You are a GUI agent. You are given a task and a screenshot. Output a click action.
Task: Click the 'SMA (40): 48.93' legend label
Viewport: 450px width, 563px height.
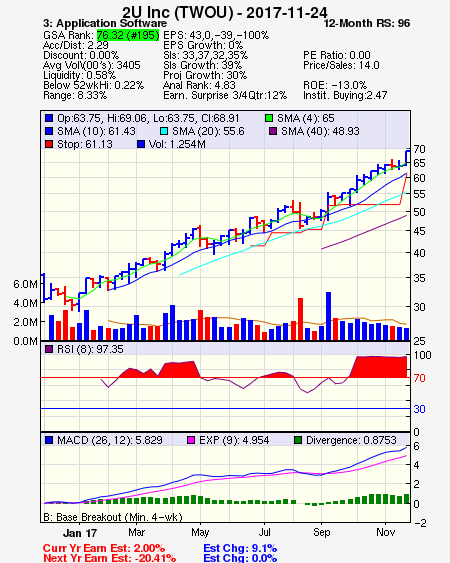(x=320, y=131)
